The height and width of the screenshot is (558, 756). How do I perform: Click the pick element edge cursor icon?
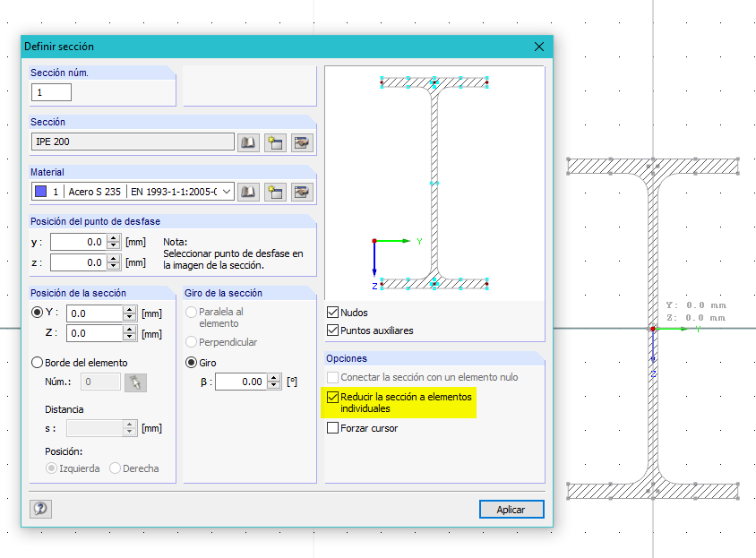135,382
